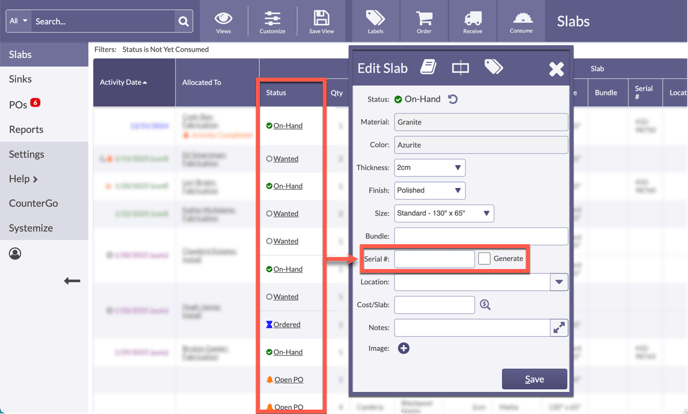688x414 pixels.
Task: Click the Color field showing Azurite
Action: (x=481, y=145)
